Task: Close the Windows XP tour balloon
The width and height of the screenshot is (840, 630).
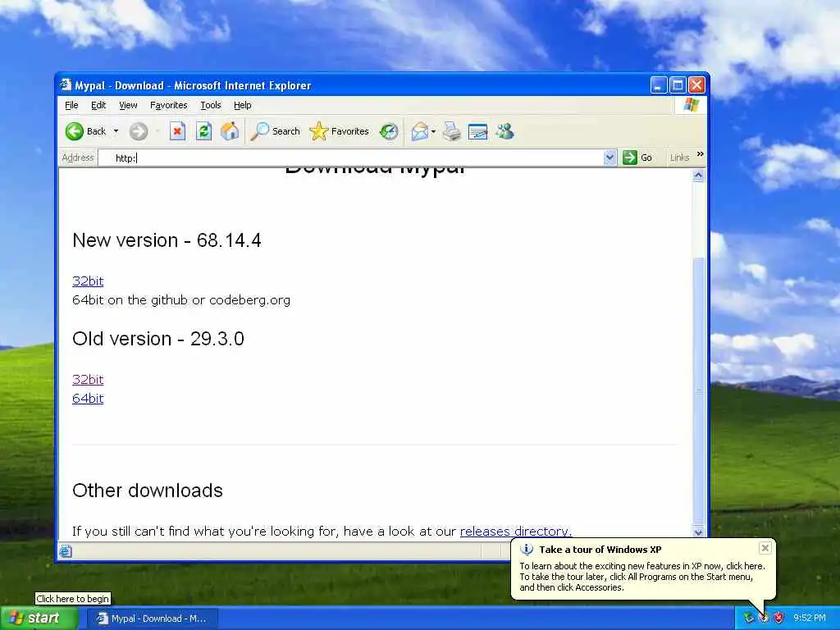Action: (765, 547)
